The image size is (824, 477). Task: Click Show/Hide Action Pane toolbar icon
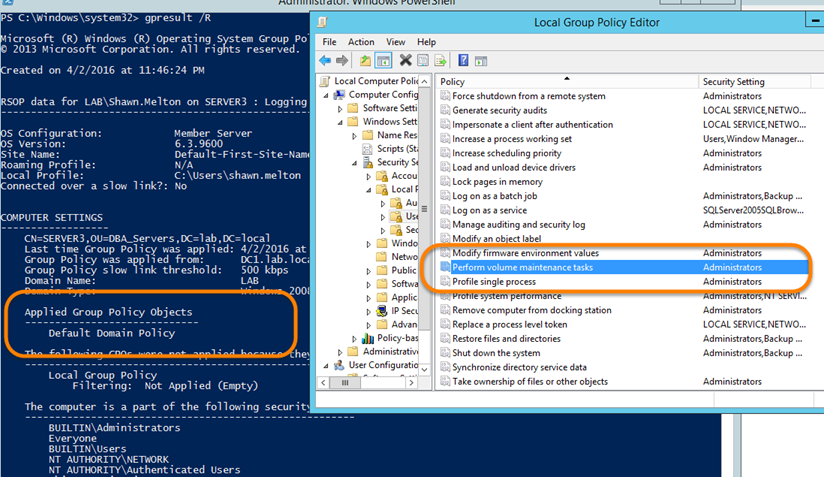coord(481,61)
